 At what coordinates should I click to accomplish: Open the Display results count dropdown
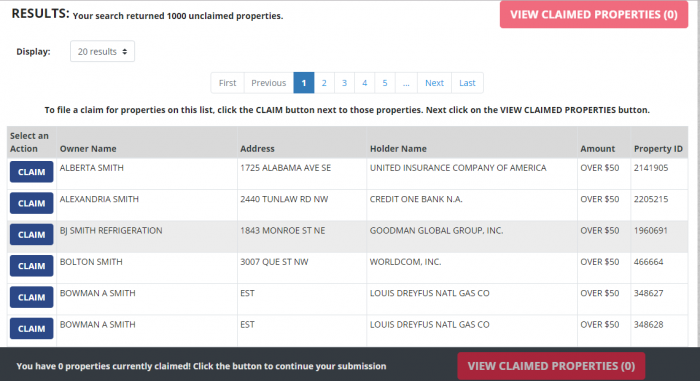102,51
